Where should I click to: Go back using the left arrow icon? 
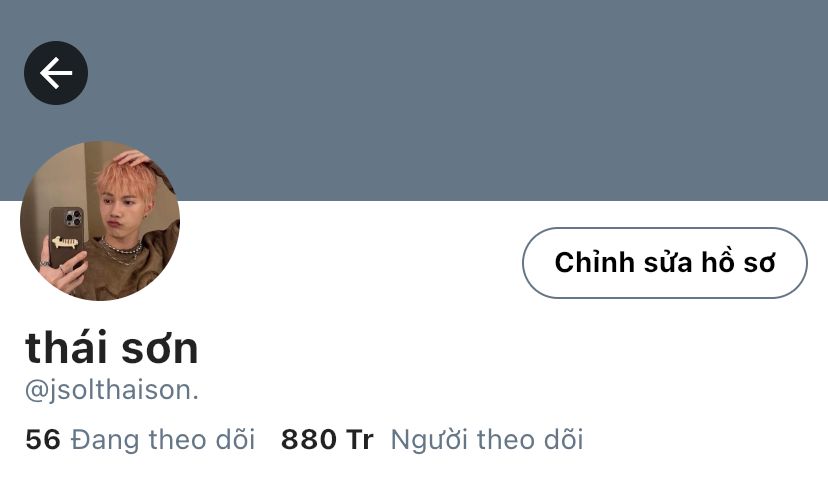(x=56, y=73)
